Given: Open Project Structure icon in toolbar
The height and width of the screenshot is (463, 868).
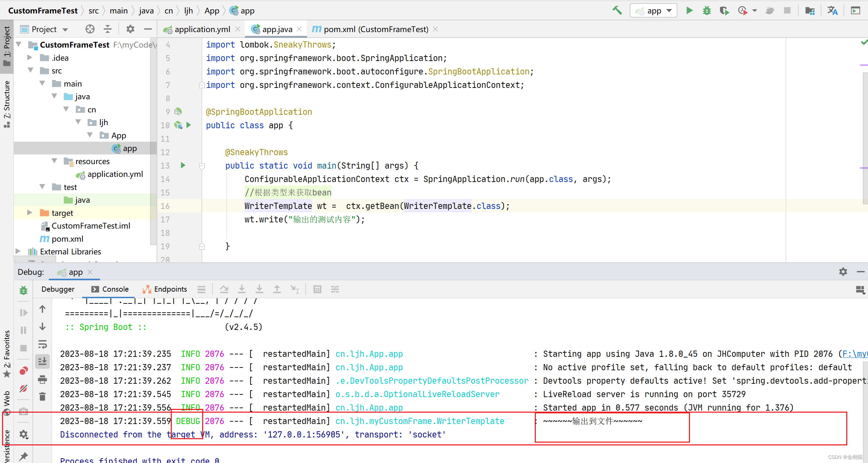Looking at the screenshot, I should coord(810,11).
